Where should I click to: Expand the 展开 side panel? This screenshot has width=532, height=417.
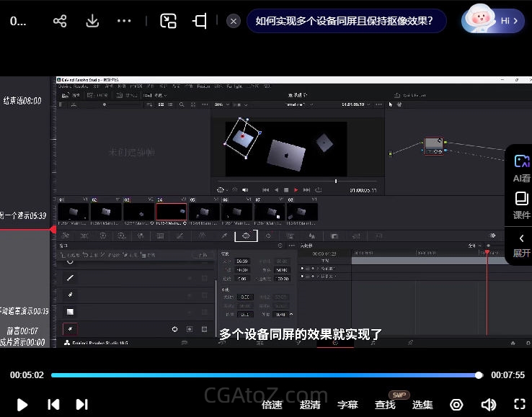521,246
